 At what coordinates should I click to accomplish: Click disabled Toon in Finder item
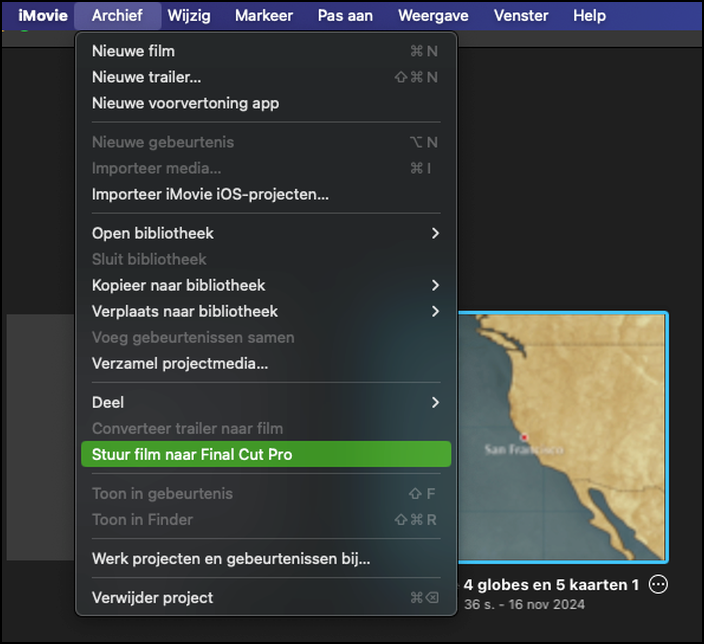tap(266, 520)
